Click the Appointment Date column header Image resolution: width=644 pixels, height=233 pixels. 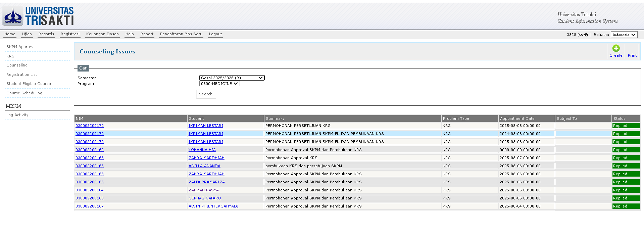click(x=517, y=119)
